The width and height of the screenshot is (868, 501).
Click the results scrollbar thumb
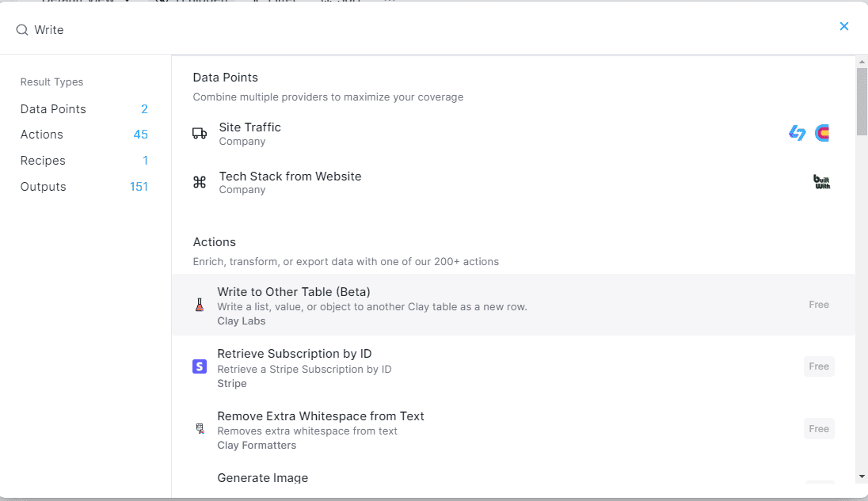[x=862, y=102]
